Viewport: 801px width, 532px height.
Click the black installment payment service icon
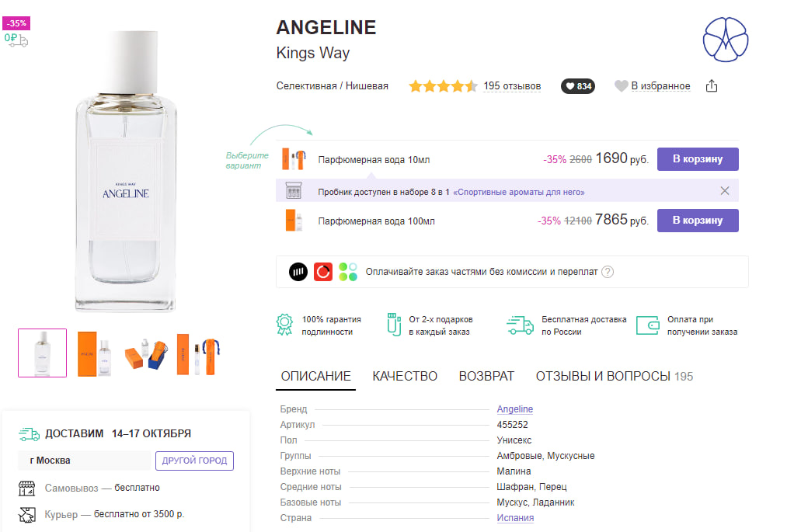click(x=298, y=272)
